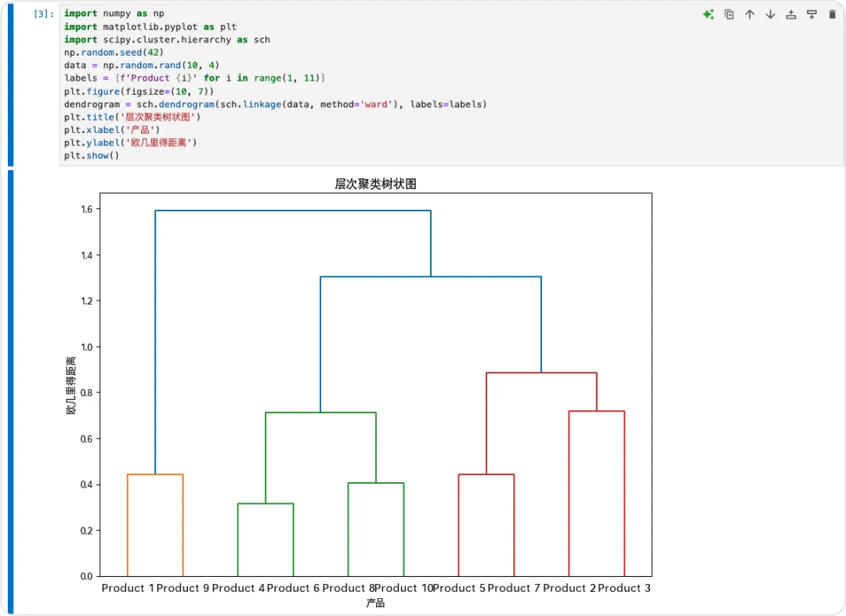Click the 1.0 tick on the y-axis
846x616 pixels.
pos(87,347)
